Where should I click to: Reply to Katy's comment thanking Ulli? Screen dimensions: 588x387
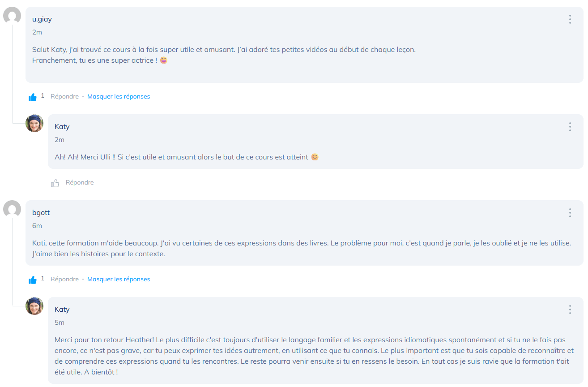pyautogui.click(x=80, y=182)
